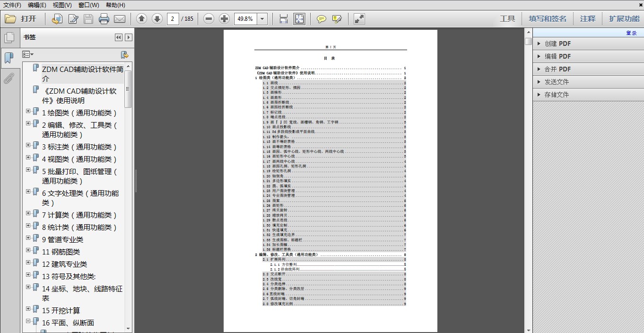644x333 pixels.
Task: Expand the 7 计算类 bookmark
Action: point(28,213)
